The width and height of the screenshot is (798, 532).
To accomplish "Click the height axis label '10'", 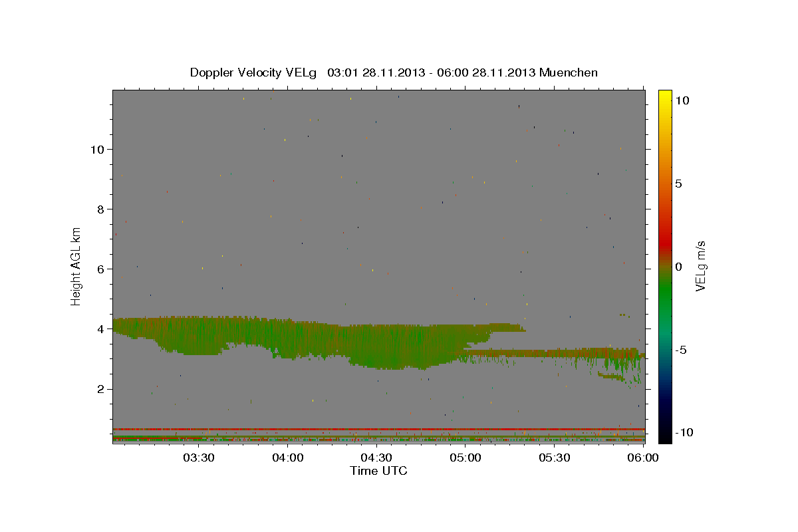I will (x=97, y=149).
